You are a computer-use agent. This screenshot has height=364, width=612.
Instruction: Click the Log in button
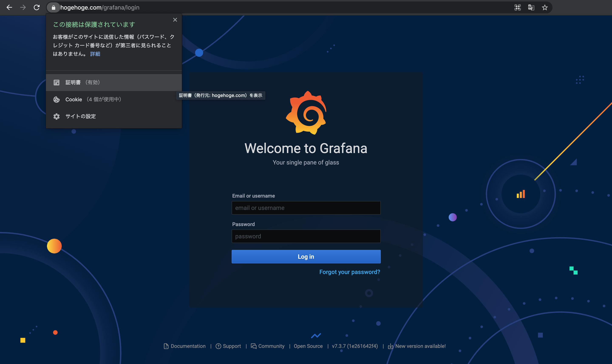pos(306,257)
